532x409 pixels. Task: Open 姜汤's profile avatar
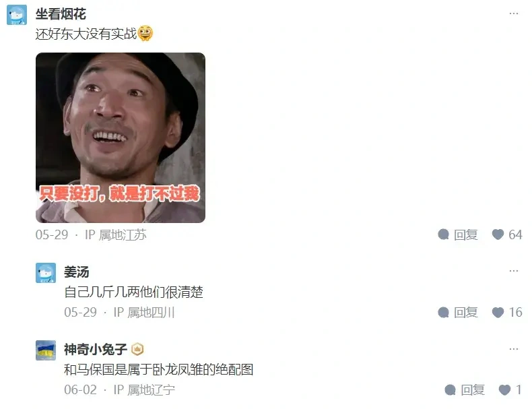46,272
